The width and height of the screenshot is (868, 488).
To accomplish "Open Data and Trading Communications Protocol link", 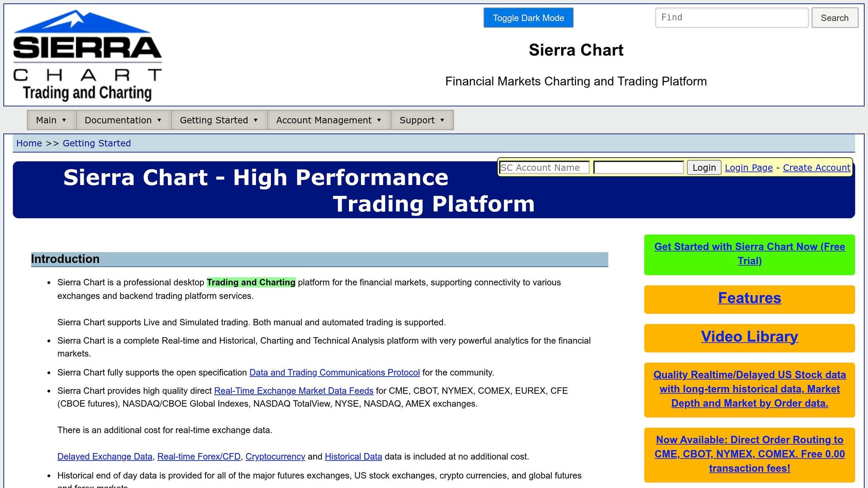I will pyautogui.click(x=334, y=372).
